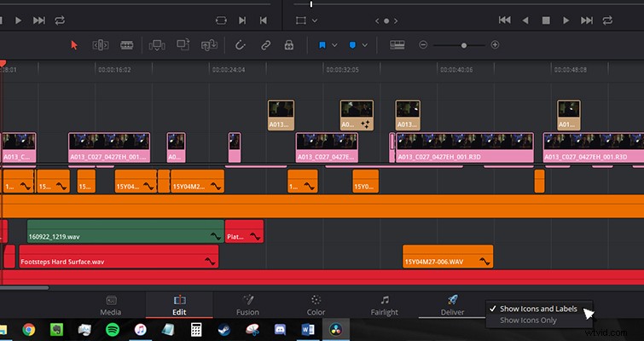Select the Footsteps Hard Surface.wav audio clip
The width and height of the screenshot is (644, 341).
click(119, 257)
